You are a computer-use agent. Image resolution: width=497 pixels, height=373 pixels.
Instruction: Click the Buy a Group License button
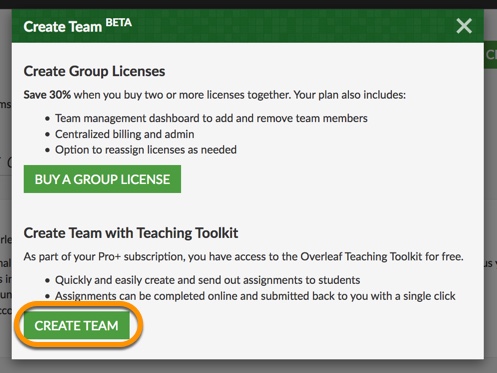click(x=102, y=179)
